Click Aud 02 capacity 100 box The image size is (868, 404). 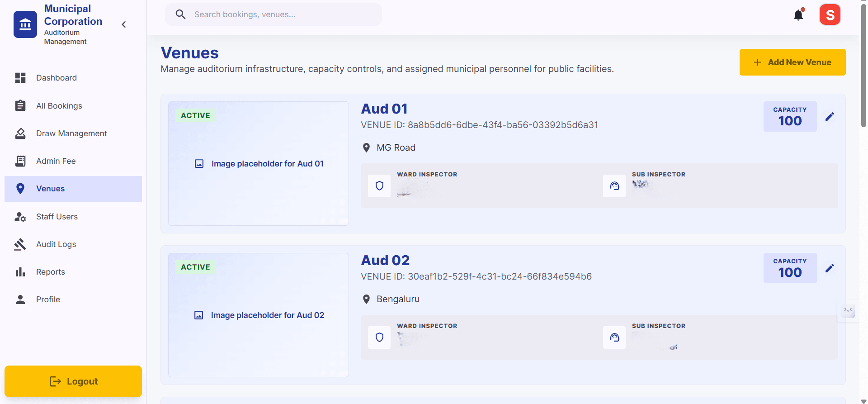pyautogui.click(x=790, y=268)
